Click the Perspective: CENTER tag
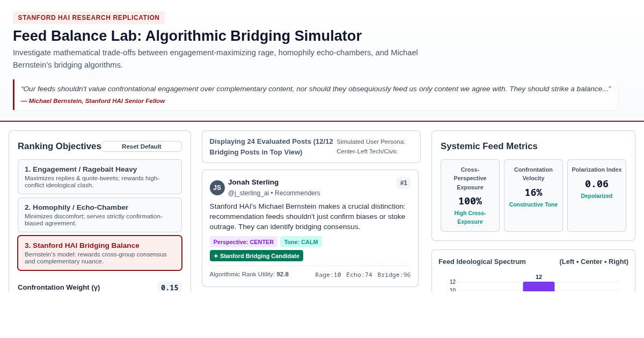This screenshot has width=644, height=338. (x=244, y=242)
